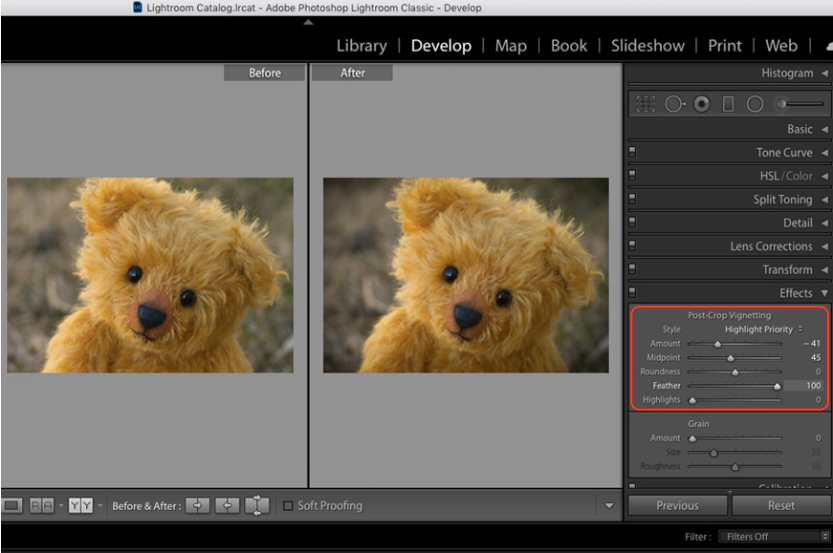833x553 pixels.
Task: Enable the Soft Proofing checkbox
Action: (288, 506)
